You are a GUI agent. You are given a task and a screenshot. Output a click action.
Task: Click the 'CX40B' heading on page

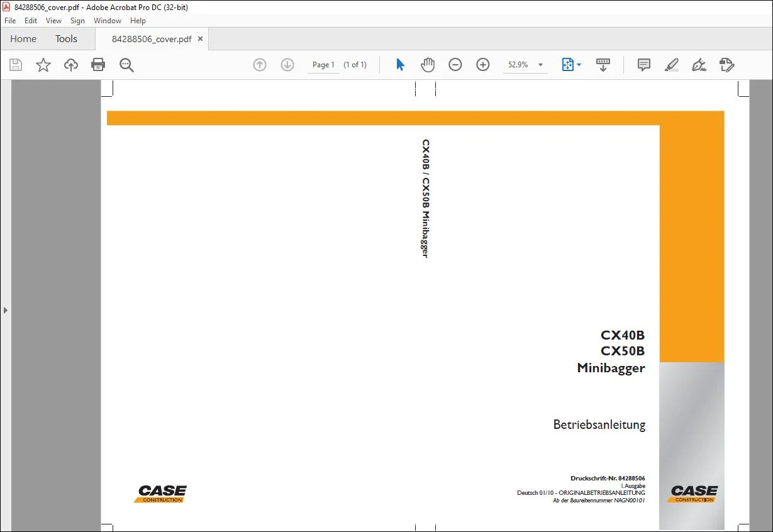pos(623,335)
